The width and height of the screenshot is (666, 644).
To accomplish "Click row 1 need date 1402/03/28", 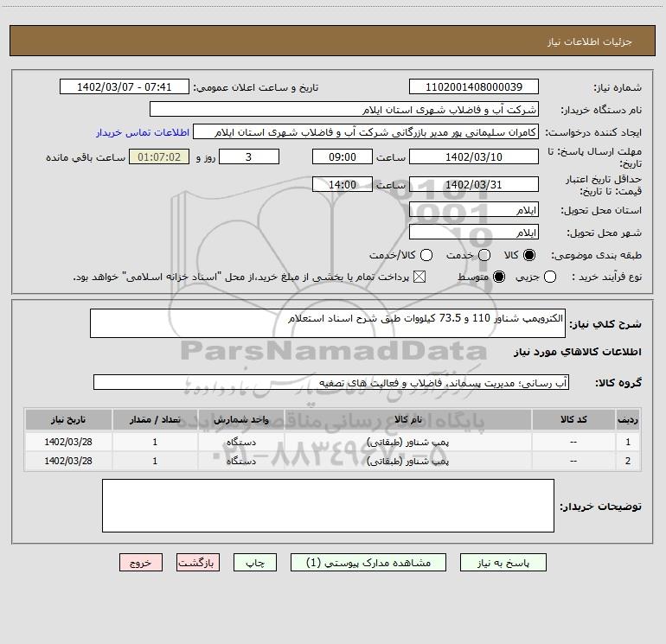I will click(68, 442).
